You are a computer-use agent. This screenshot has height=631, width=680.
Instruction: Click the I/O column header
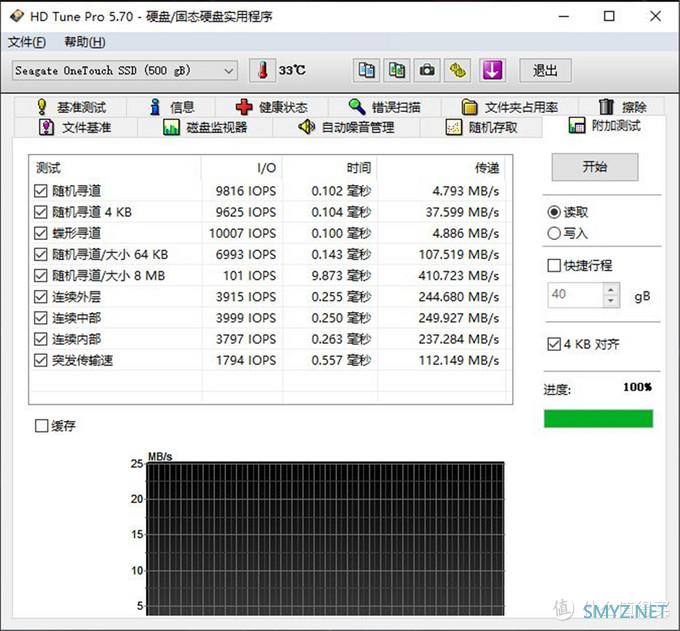point(242,168)
